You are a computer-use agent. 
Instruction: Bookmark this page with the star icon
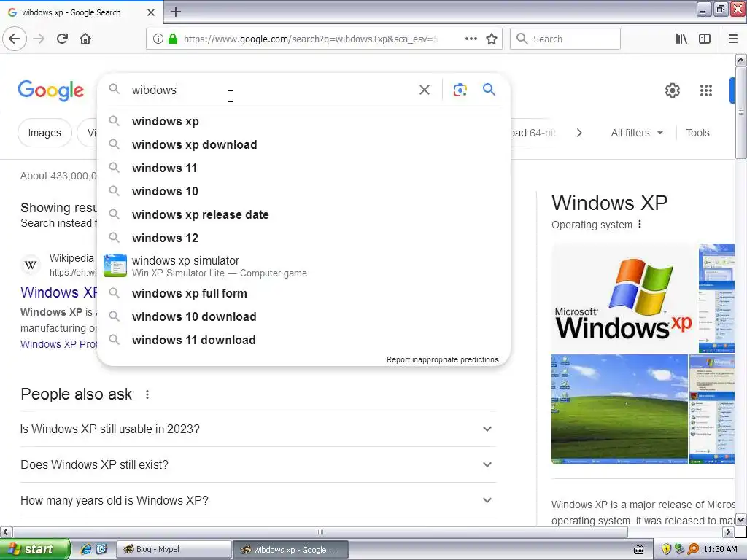click(492, 39)
